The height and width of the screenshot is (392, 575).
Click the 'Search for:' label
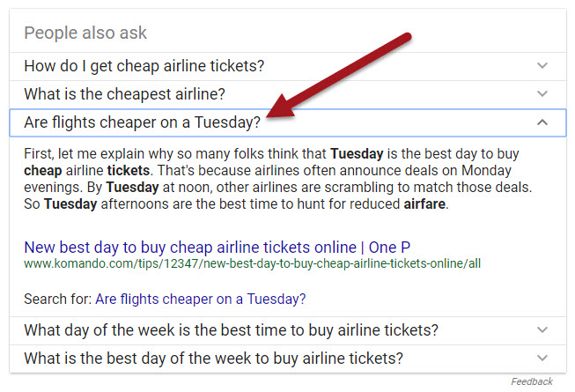(57, 299)
